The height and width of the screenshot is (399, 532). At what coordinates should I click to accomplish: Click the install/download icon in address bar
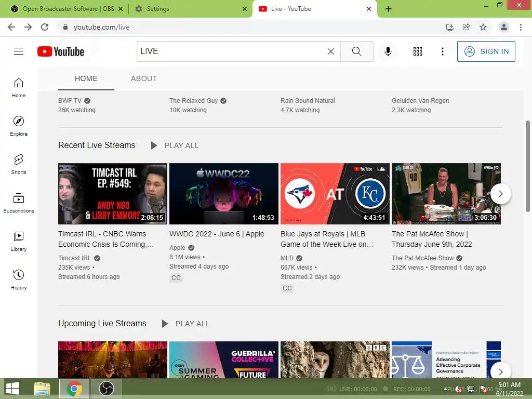[x=450, y=27]
